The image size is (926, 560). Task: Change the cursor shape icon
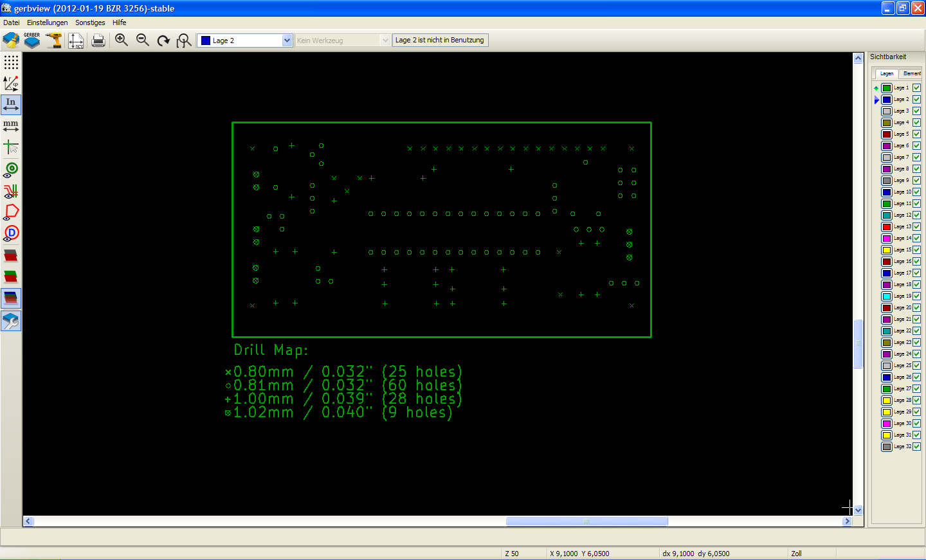(11, 147)
